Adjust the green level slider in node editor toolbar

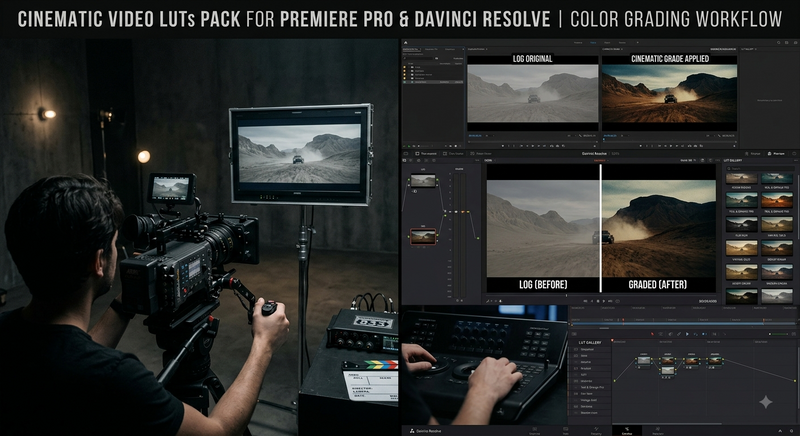(x=779, y=334)
